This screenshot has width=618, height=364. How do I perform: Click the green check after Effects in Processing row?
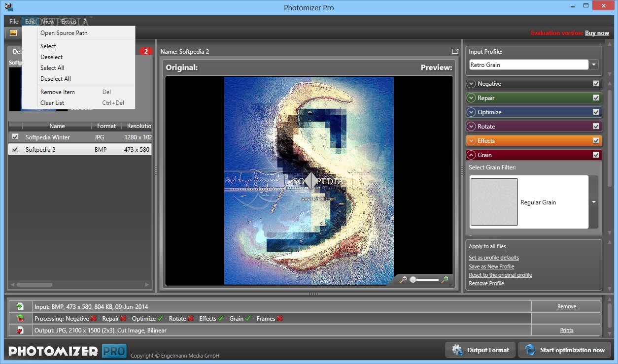(x=220, y=319)
